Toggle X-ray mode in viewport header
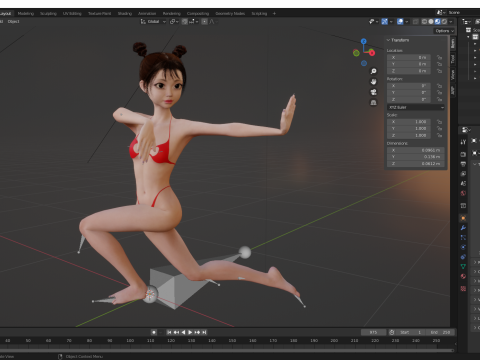This screenshot has height=360, width=480. [x=416, y=22]
